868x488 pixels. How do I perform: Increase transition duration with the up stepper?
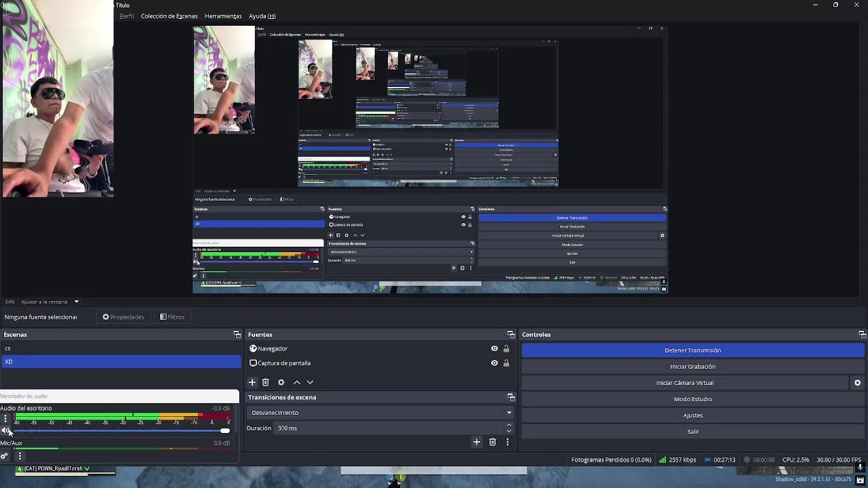coord(509,425)
